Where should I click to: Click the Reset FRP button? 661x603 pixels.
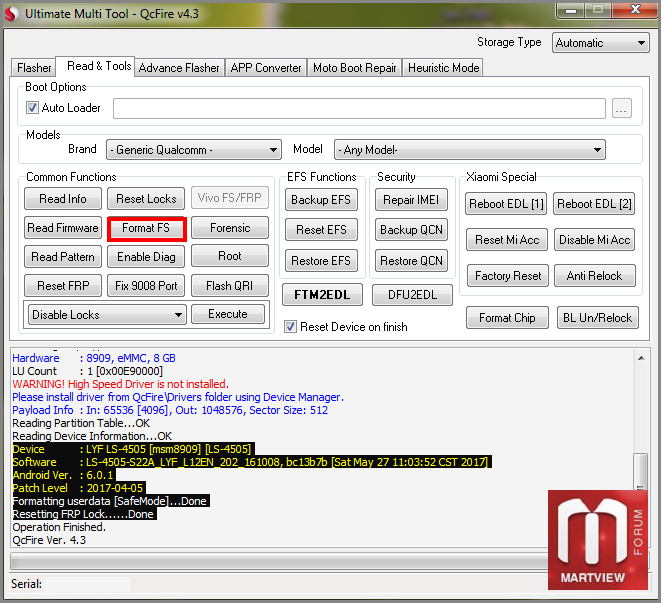63,285
